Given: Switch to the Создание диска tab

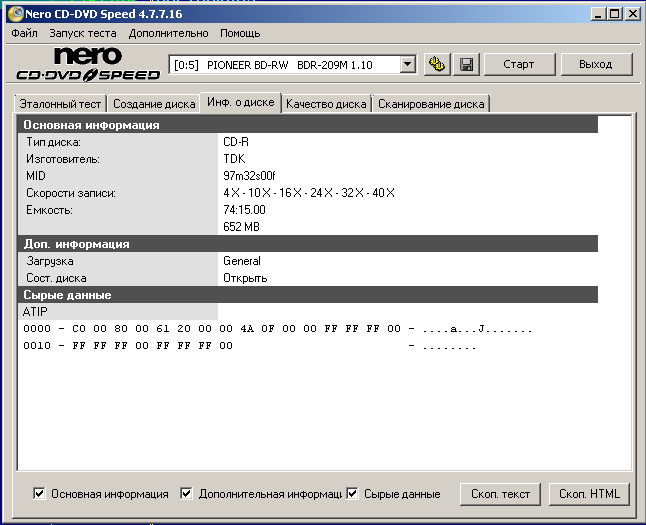Looking at the screenshot, I should (152, 104).
